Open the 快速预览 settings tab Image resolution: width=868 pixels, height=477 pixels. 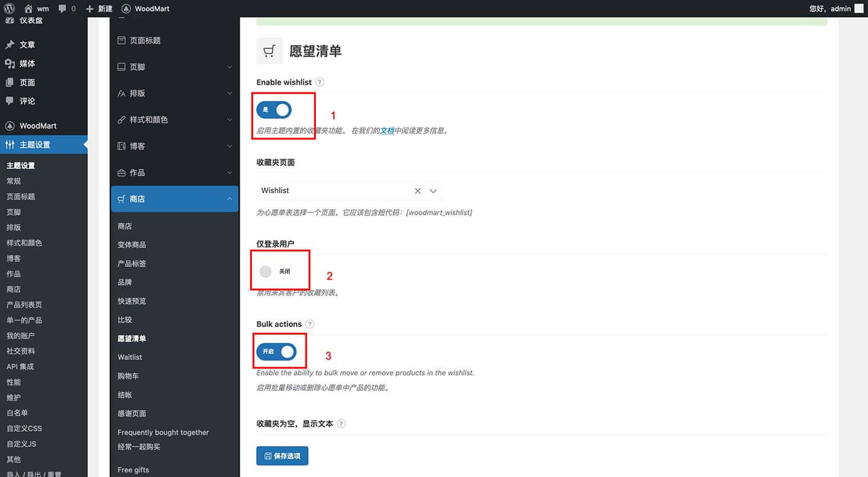tap(132, 301)
